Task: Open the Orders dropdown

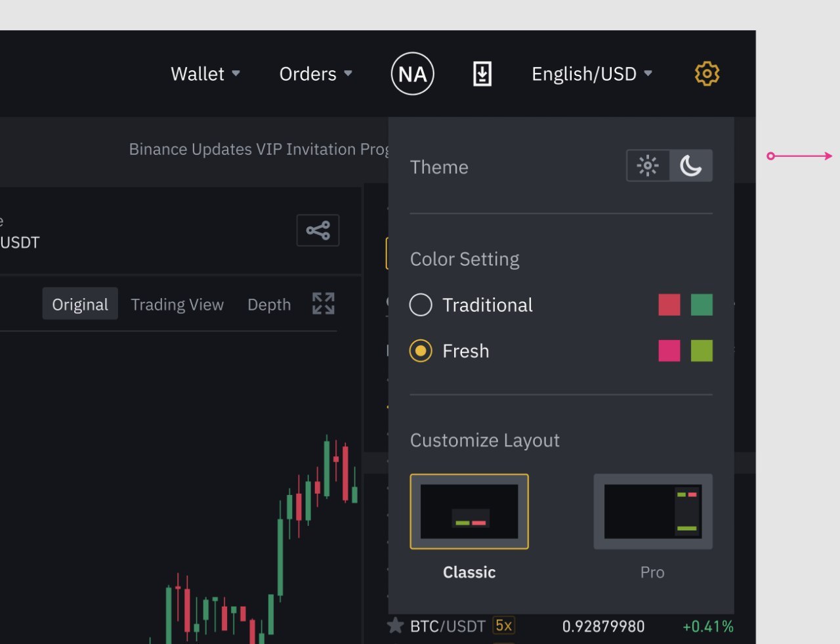Action: click(316, 74)
